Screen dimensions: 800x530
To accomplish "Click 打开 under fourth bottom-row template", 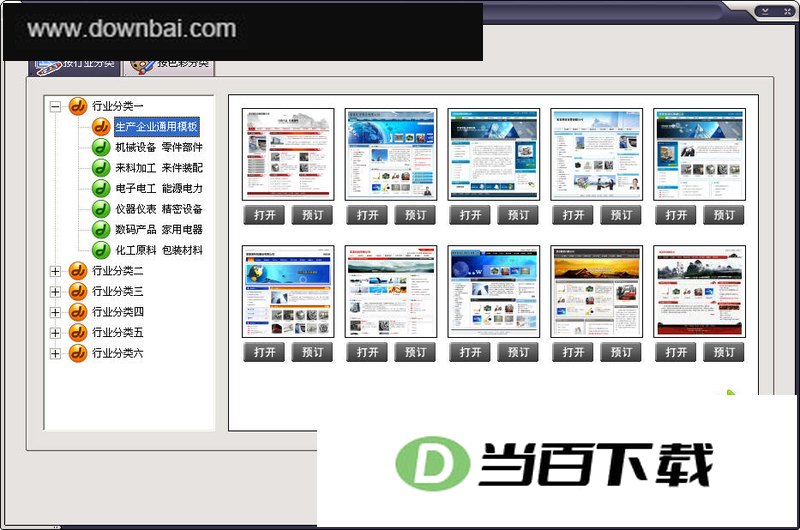I will 572,352.
